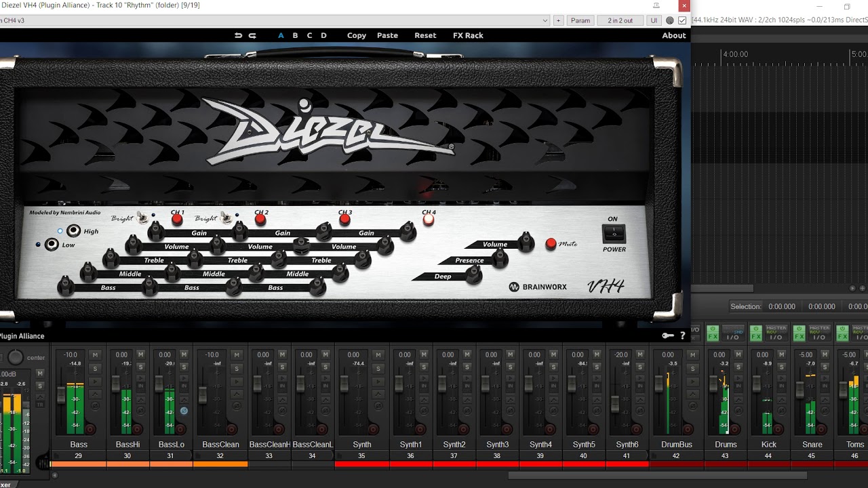The image size is (868, 488).
Task: Select amp channel CH 3
Action: click(344, 219)
